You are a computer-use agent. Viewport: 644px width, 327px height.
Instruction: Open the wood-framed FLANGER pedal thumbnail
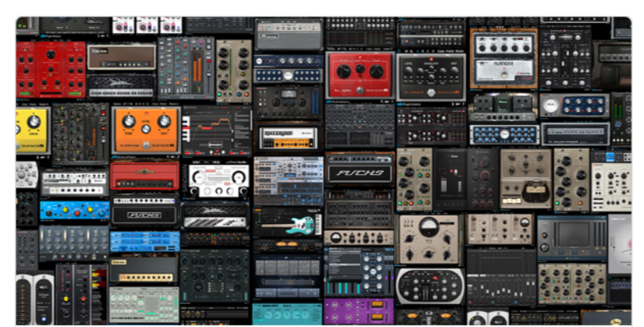(503, 58)
